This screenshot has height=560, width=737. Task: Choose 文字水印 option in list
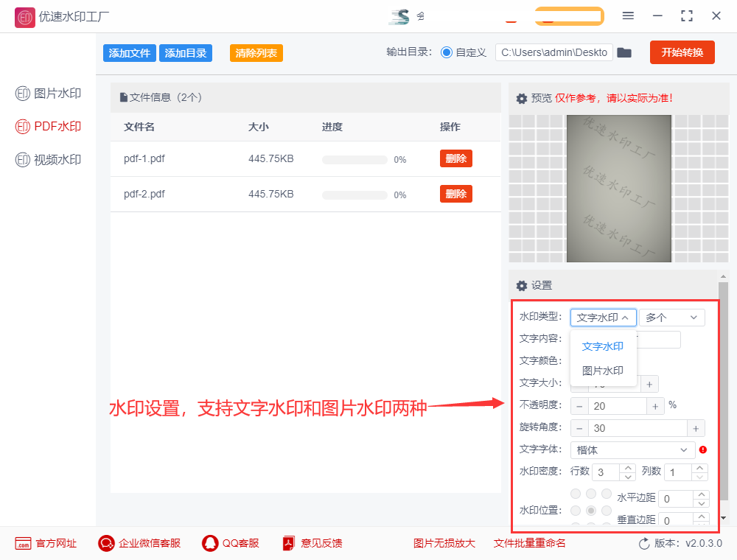pos(603,346)
